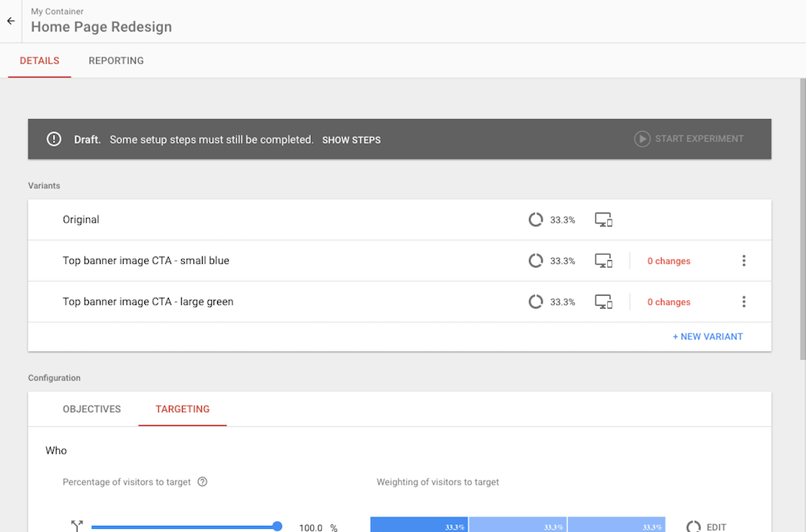This screenshot has width=806, height=532.
Task: Click the large green variant weight circle icon
Action: click(536, 302)
